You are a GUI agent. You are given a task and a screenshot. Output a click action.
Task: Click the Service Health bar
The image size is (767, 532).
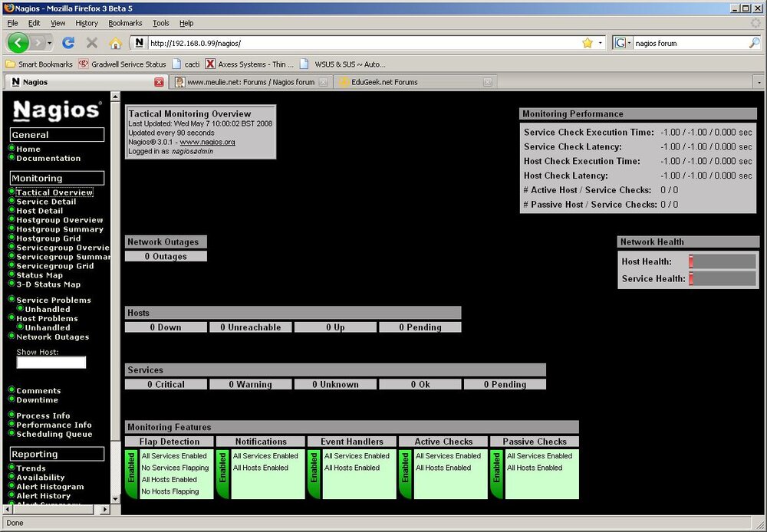[723, 279]
